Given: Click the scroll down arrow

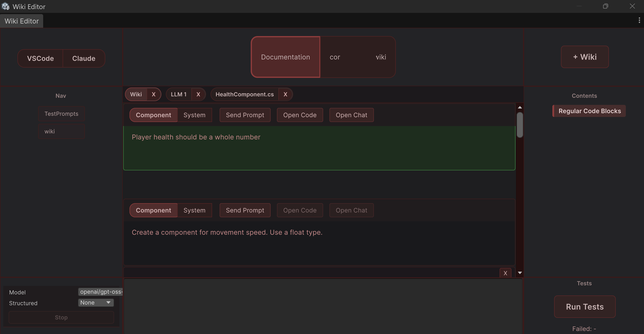Looking at the screenshot, I should (520, 273).
